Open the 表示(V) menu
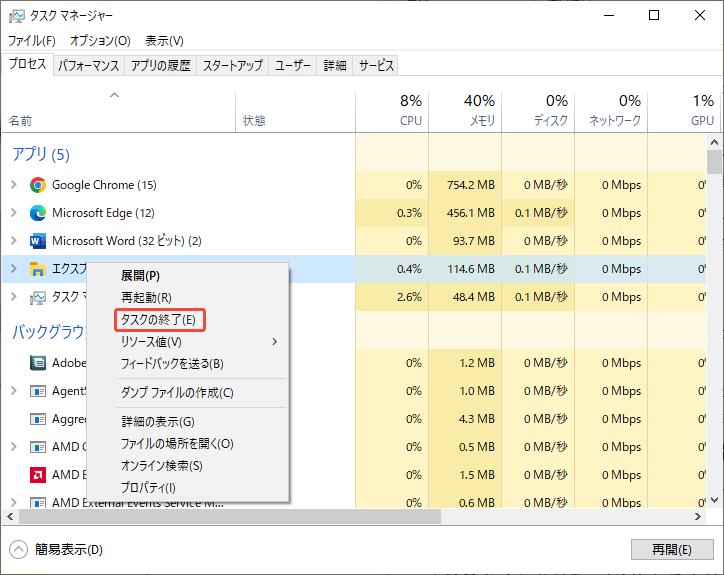Viewport: 724px width, 575px height. click(x=164, y=41)
